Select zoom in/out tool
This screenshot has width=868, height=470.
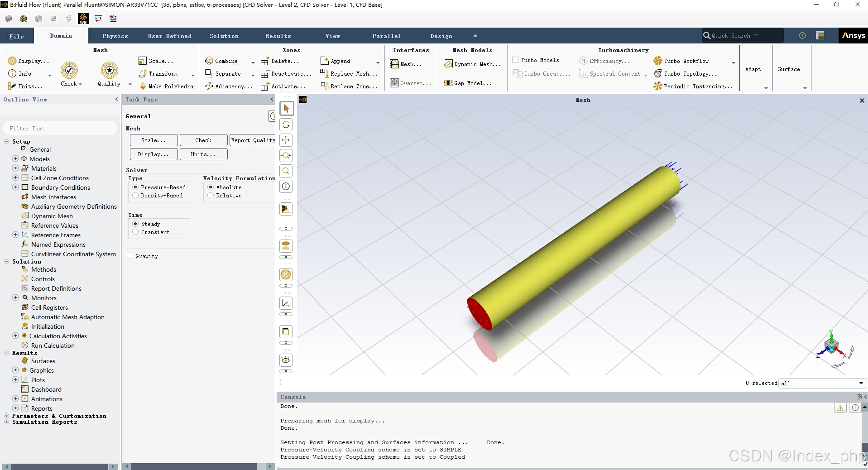286,155
